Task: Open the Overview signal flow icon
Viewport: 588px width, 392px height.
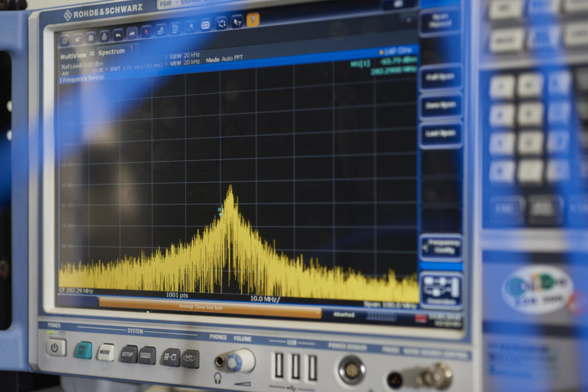Action: click(441, 290)
